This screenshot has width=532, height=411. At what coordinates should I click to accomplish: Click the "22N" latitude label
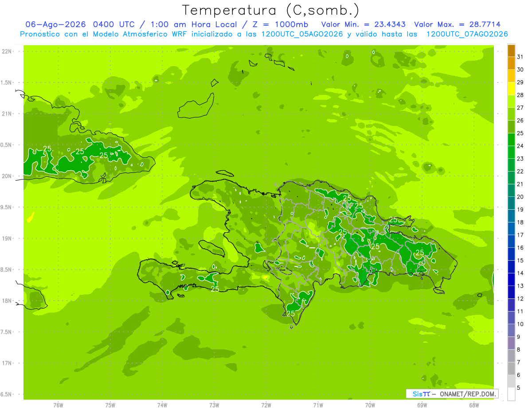[7, 51]
